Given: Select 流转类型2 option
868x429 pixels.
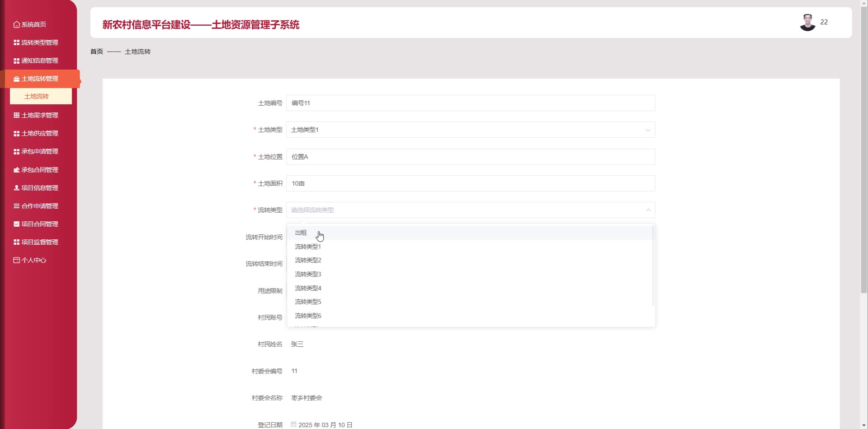Looking at the screenshot, I should pos(470,260).
